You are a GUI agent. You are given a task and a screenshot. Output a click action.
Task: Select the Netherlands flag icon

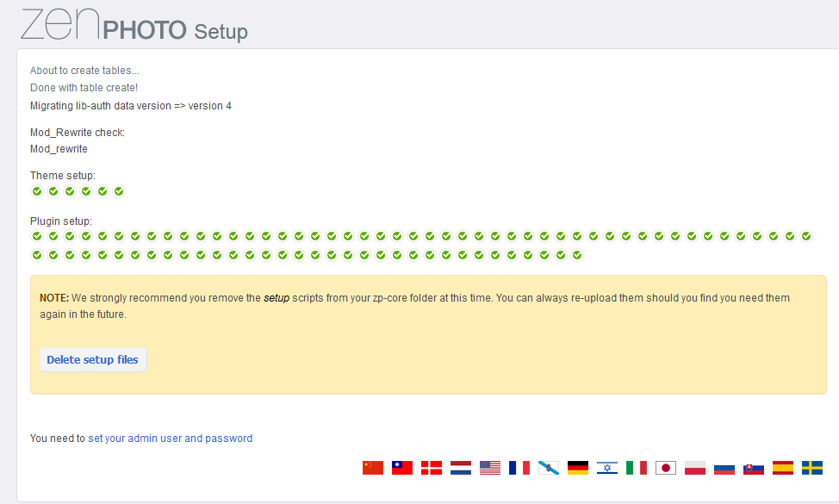click(x=461, y=468)
